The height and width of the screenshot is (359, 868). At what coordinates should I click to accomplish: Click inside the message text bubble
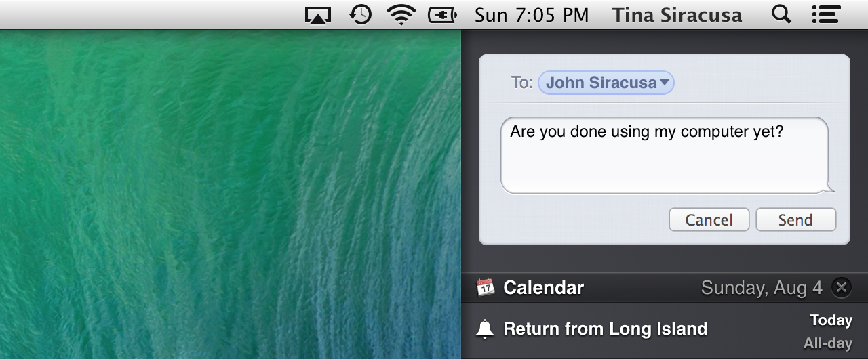665,155
